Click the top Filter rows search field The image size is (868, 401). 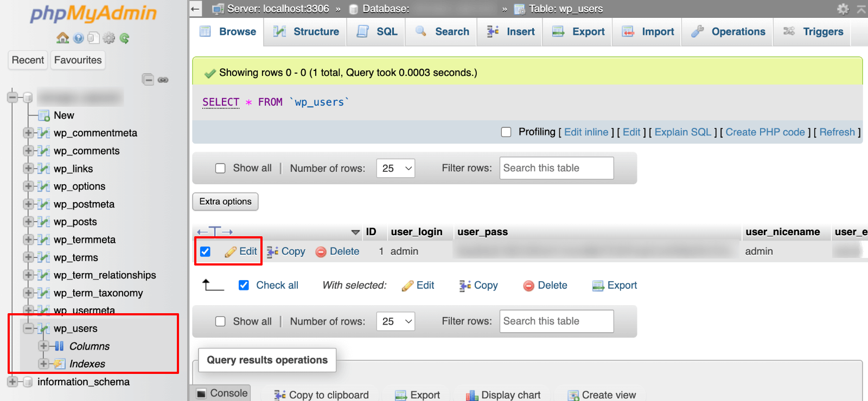coord(557,168)
